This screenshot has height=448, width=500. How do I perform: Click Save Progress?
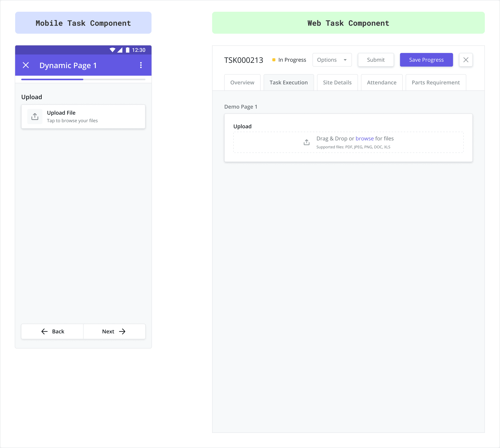pyautogui.click(x=426, y=60)
